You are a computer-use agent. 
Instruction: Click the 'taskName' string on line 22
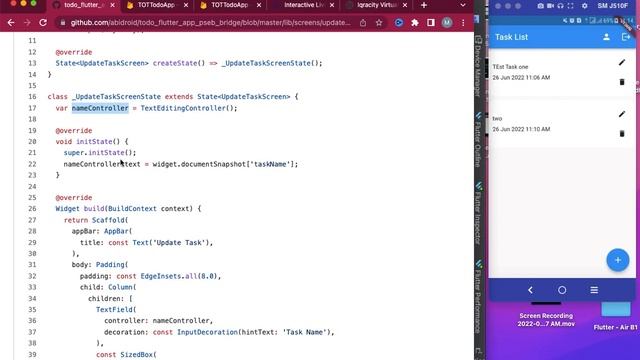pos(270,164)
